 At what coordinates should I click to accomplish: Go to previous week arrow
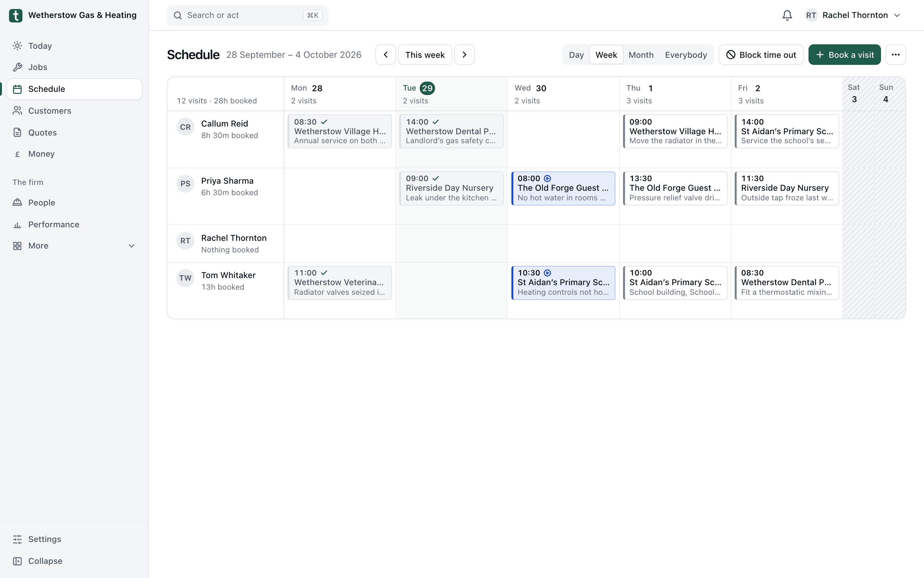(x=385, y=55)
